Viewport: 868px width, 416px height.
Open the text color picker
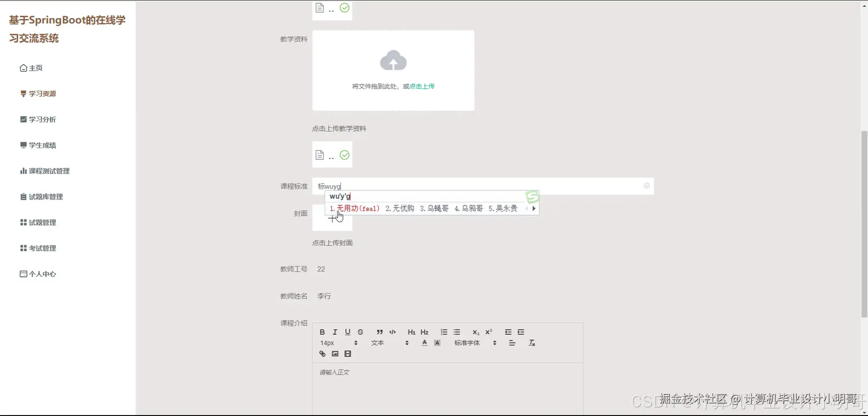click(x=424, y=343)
